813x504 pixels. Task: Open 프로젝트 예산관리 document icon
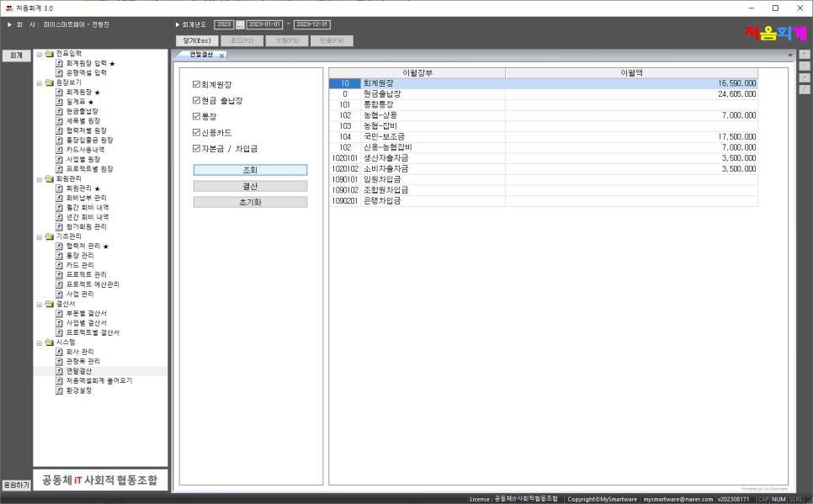[x=59, y=284]
